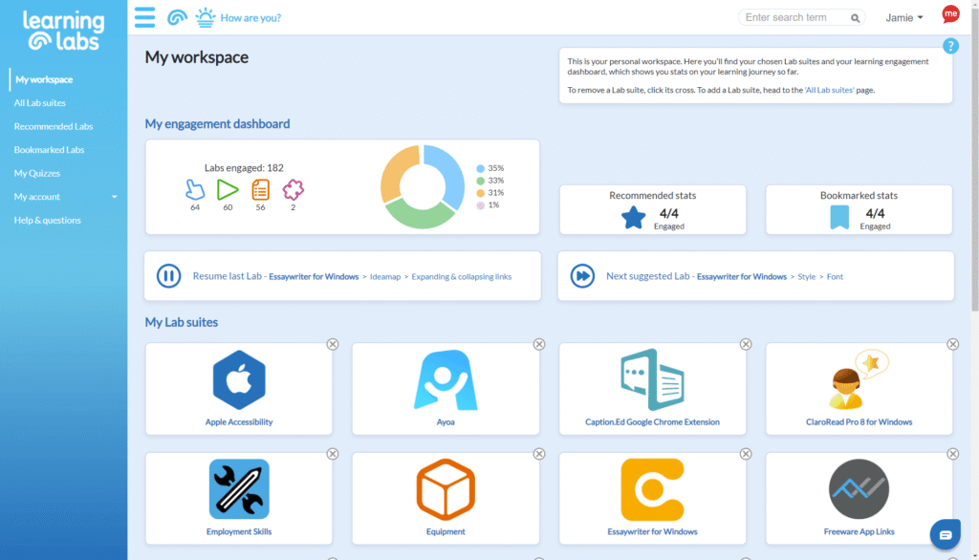979x560 pixels.
Task: Click the fast-forward icon for Next suggested Lab
Action: pyautogui.click(x=582, y=276)
